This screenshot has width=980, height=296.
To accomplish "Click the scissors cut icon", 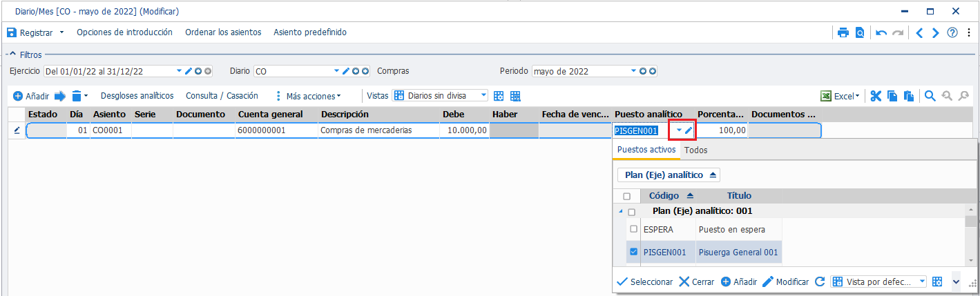I will click(876, 96).
